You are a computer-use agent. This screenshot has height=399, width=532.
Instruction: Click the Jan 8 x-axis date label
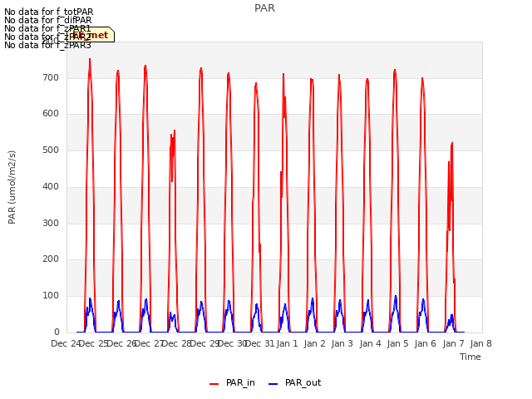point(480,343)
